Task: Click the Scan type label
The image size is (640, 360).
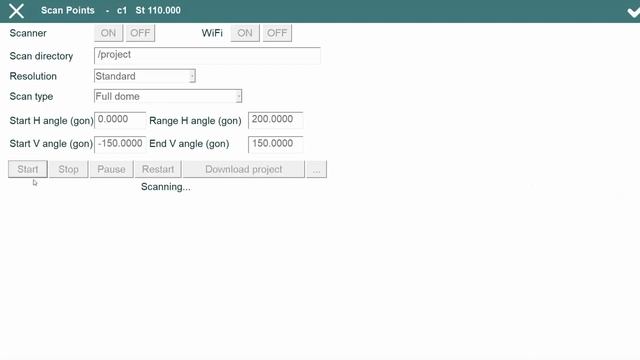Action: (x=31, y=97)
